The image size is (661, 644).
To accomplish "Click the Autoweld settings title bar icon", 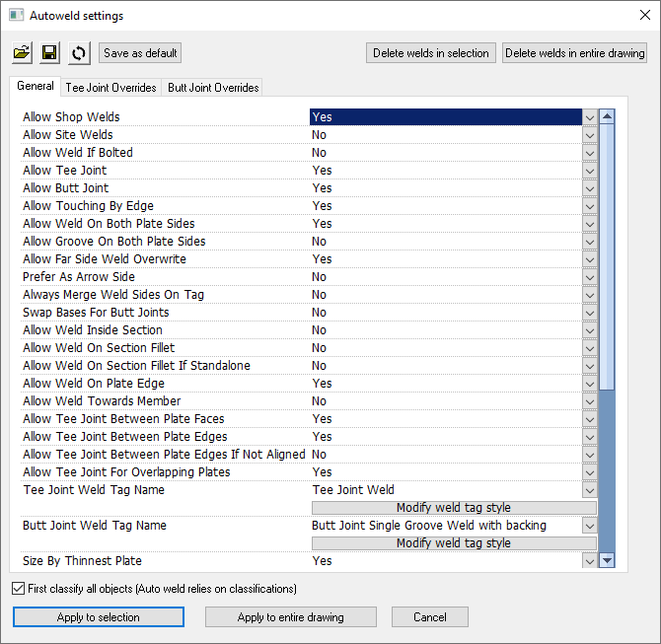I will point(16,16).
